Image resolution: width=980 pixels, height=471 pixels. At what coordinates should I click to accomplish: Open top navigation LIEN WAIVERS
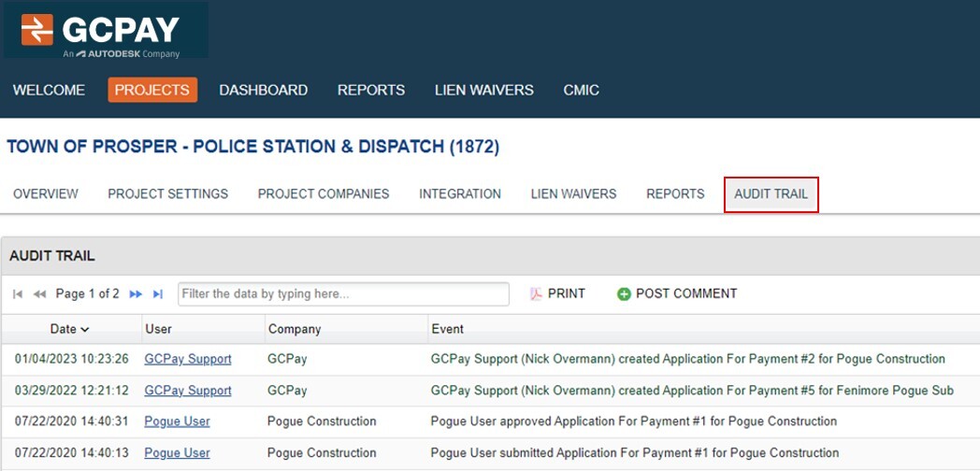tap(484, 90)
